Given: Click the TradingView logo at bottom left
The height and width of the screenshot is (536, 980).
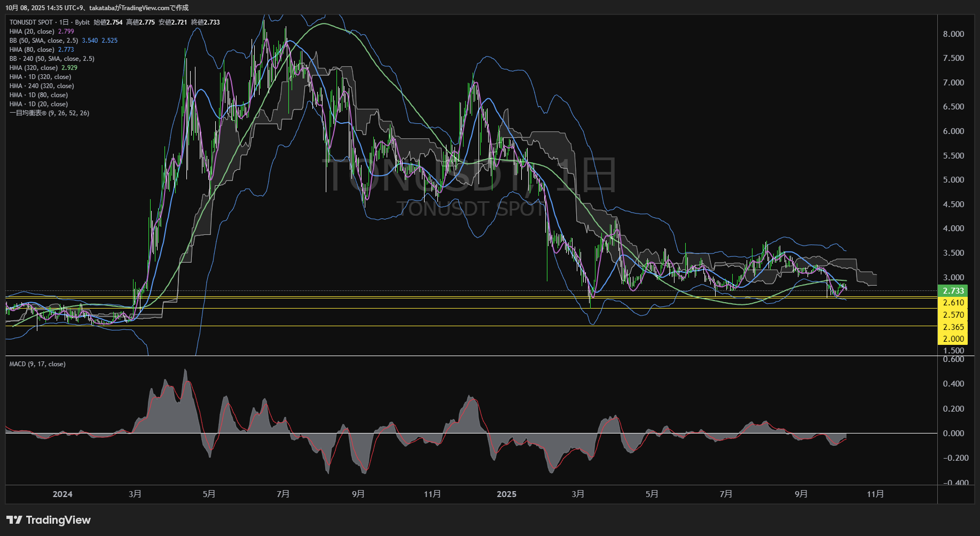Looking at the screenshot, I should click(49, 520).
